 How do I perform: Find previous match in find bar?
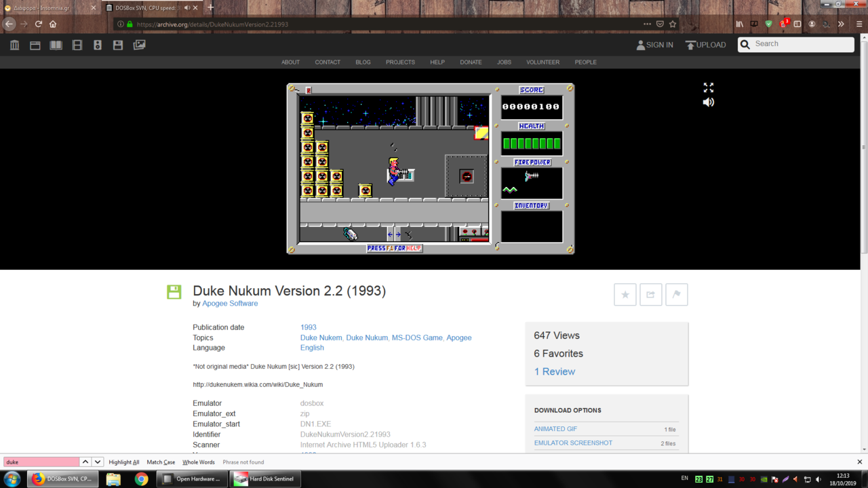pyautogui.click(x=85, y=462)
